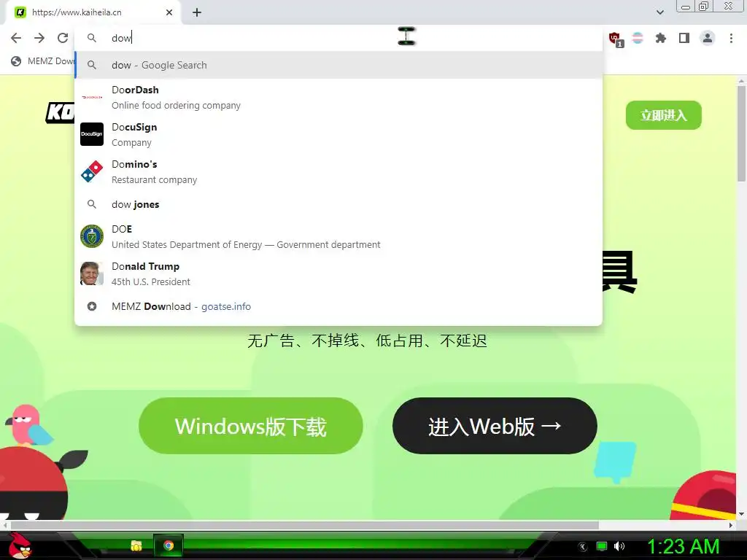Image resolution: width=747 pixels, height=560 pixels.
Task: Click the MEMZ Download bookmark
Action: pos(43,61)
